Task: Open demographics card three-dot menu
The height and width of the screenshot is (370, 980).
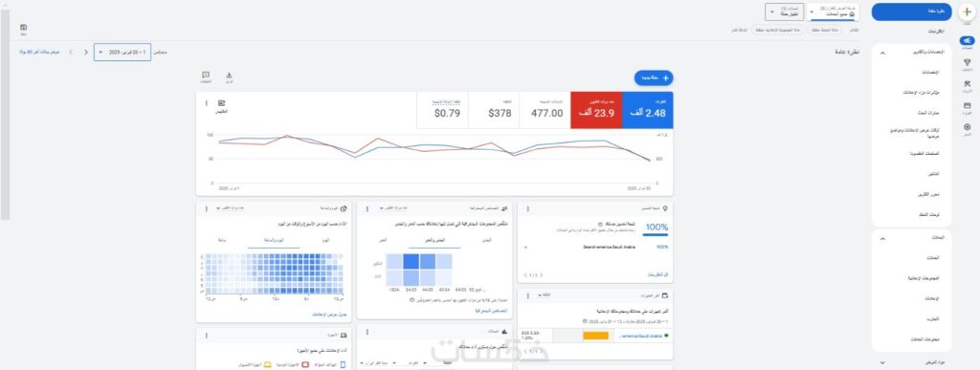Action: (x=367, y=209)
